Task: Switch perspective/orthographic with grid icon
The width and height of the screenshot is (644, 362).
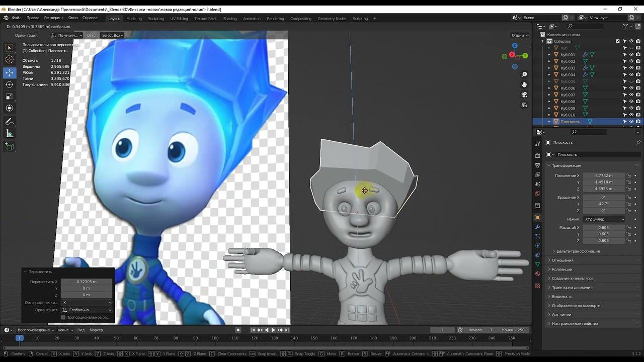Action: click(x=524, y=105)
